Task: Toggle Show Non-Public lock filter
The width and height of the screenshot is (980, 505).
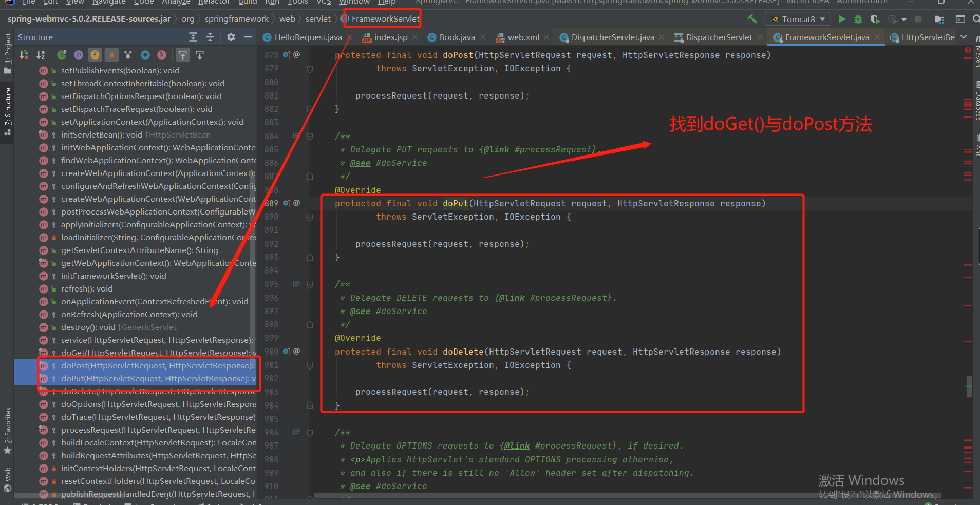Action: (111, 54)
